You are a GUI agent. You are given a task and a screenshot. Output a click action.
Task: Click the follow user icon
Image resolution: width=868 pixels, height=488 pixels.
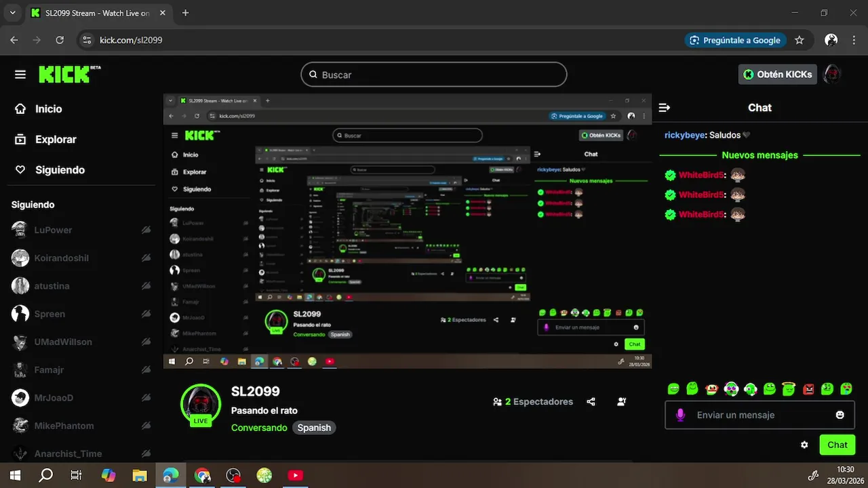(x=622, y=402)
